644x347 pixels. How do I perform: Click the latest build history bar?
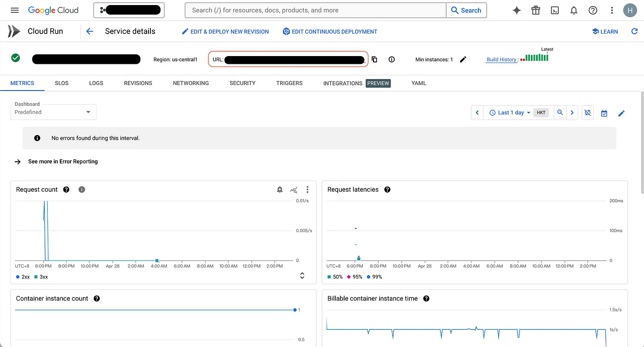pos(547,57)
